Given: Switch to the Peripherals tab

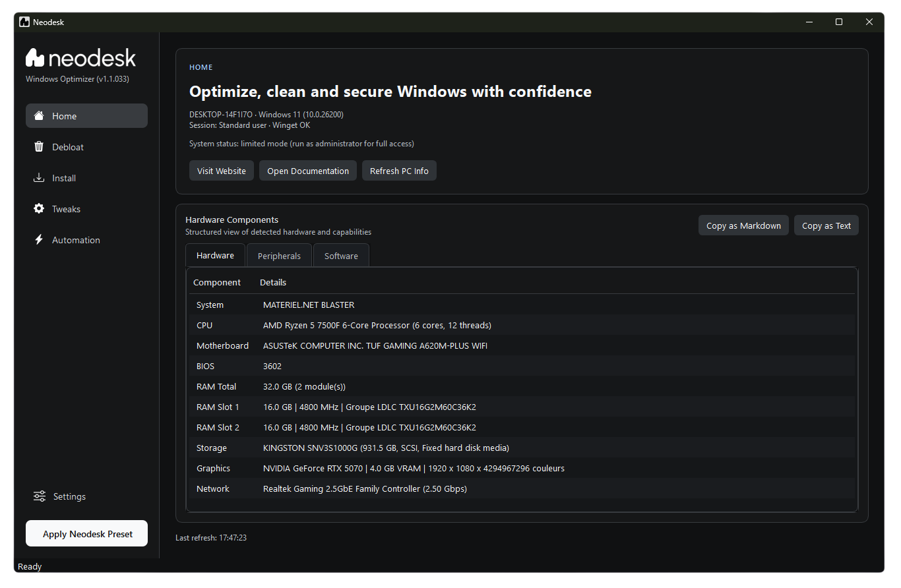Looking at the screenshot, I should click(279, 256).
